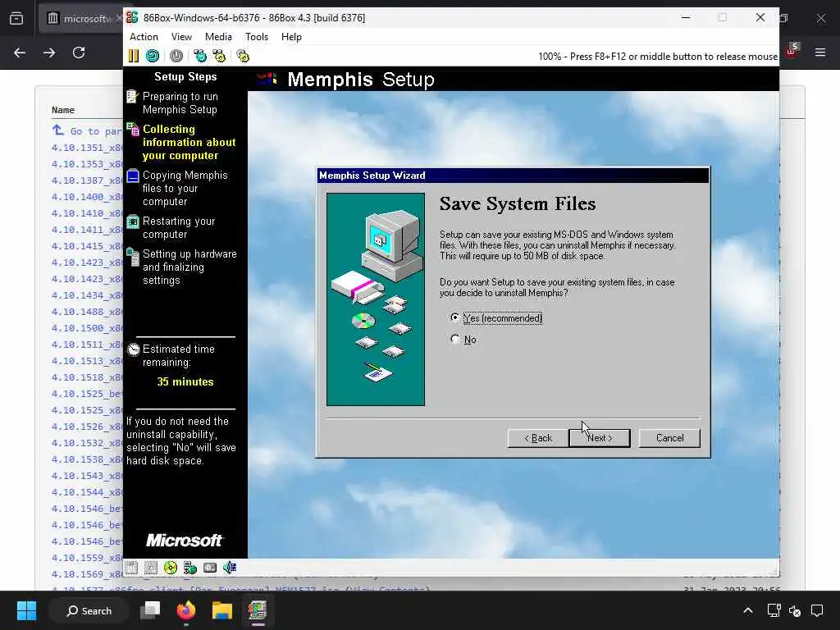Open the 4.10.1500 link in browser
The width and height of the screenshot is (840, 630).
87,328
